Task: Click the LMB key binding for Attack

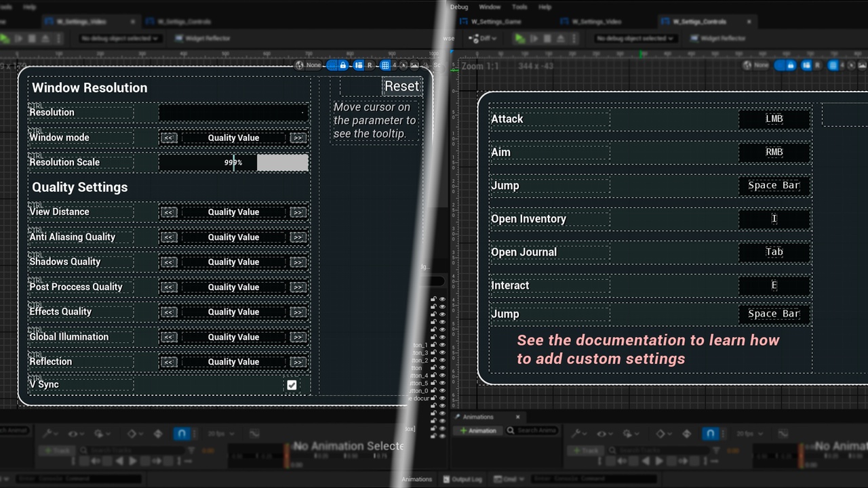Action: [x=774, y=119]
